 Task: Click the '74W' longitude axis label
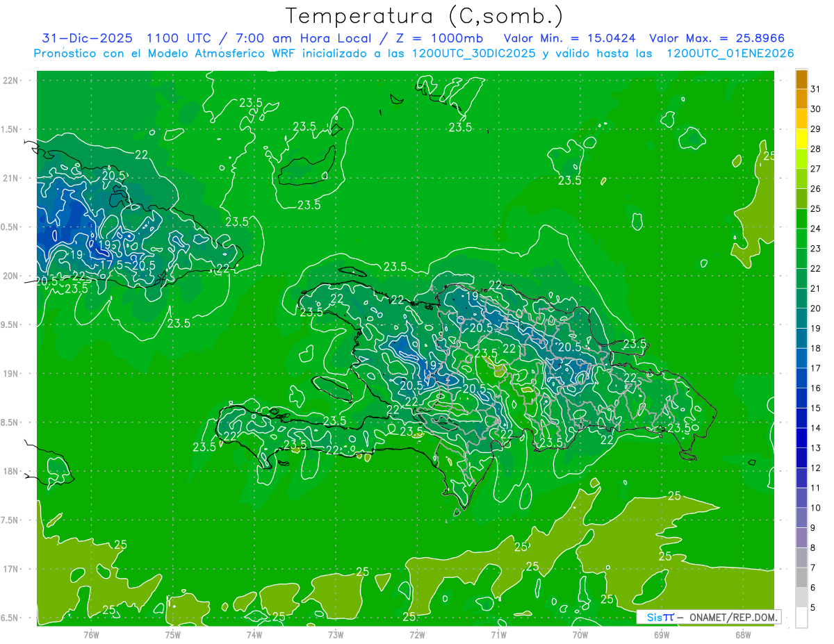click(254, 634)
